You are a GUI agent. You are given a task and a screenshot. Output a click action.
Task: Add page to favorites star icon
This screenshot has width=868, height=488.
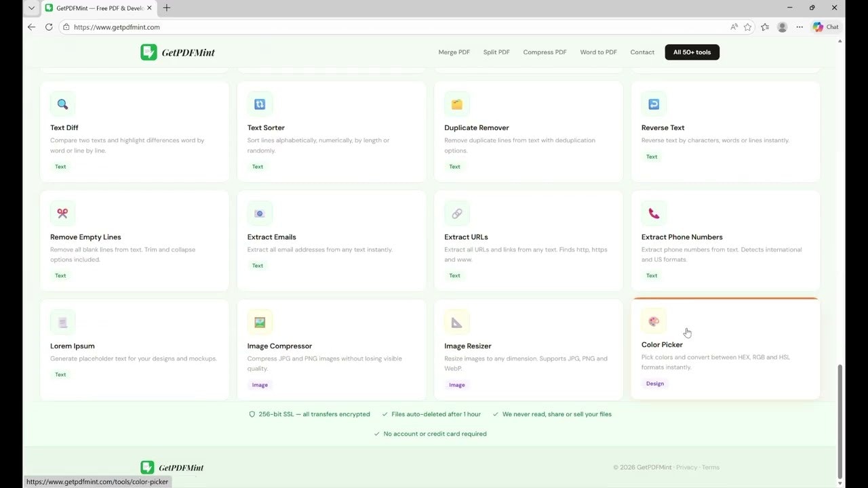(x=747, y=27)
